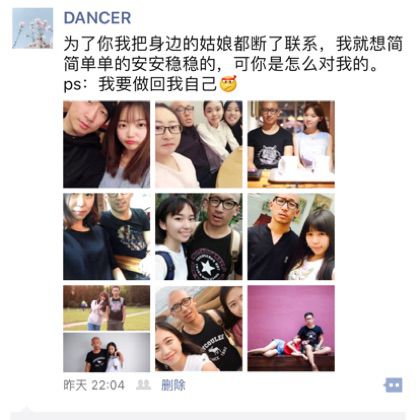The width and height of the screenshot is (420, 420).
Task: Tap the post caption text
Action: [x=233, y=64]
